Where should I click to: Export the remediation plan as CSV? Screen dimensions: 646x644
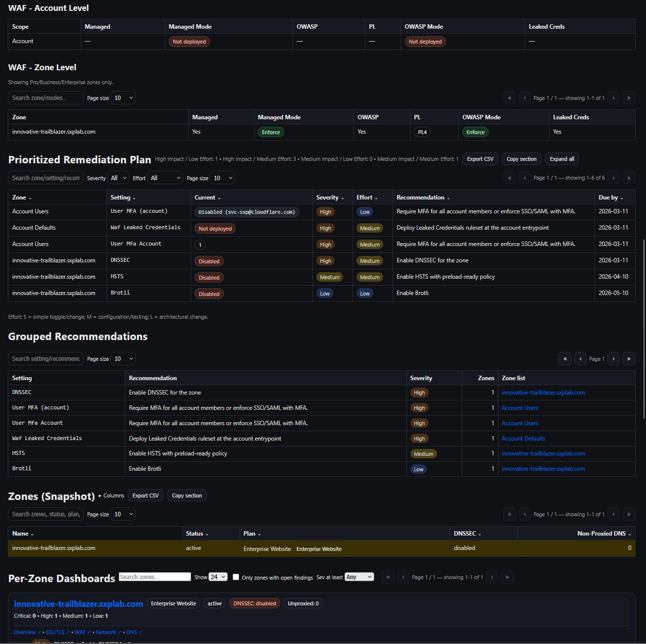tap(480, 159)
